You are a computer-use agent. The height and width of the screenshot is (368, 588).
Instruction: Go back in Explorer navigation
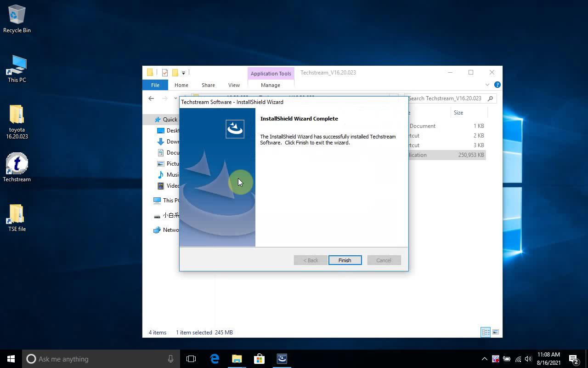151,98
